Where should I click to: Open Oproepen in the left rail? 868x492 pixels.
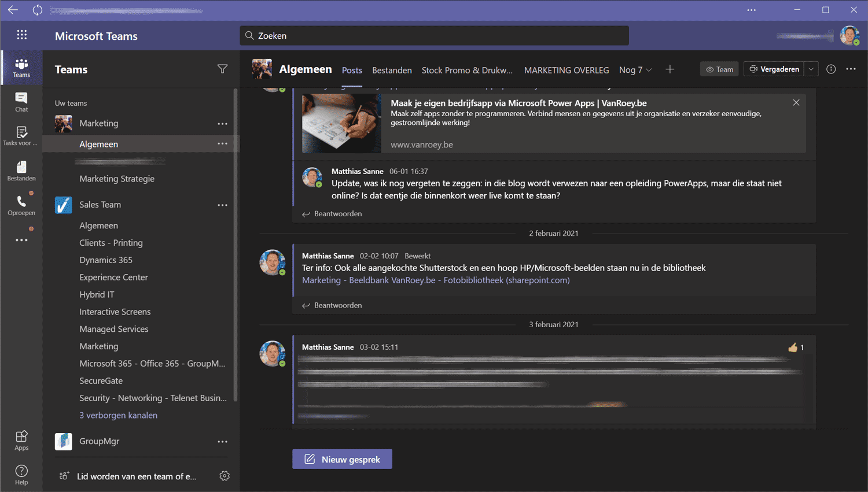[x=21, y=205]
